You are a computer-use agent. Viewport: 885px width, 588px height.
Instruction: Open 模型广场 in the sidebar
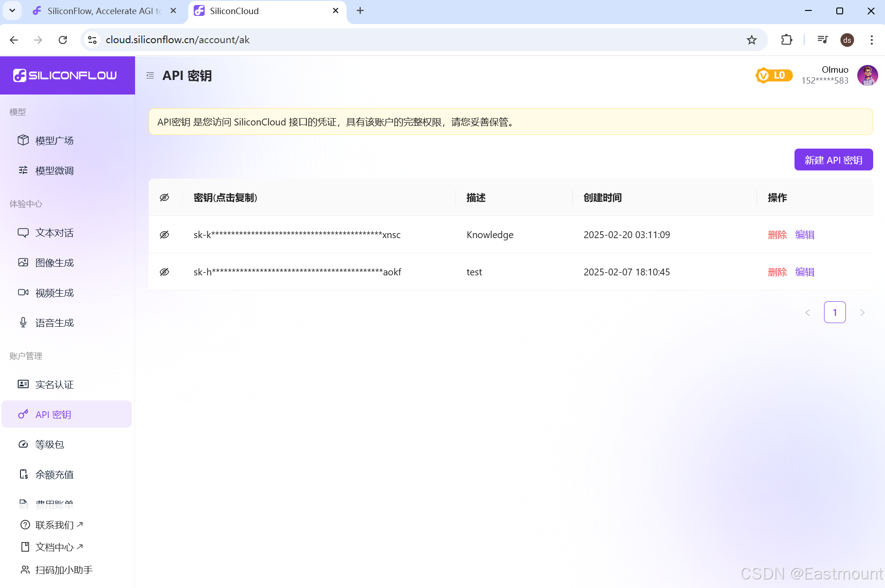54,140
